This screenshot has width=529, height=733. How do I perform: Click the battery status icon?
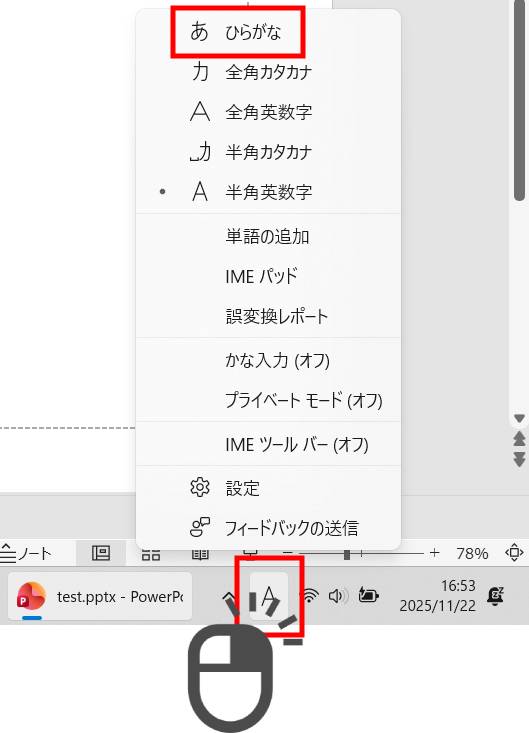click(368, 596)
